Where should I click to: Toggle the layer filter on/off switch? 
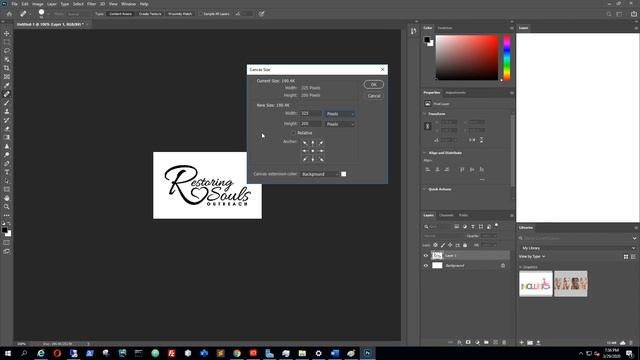coord(496,225)
